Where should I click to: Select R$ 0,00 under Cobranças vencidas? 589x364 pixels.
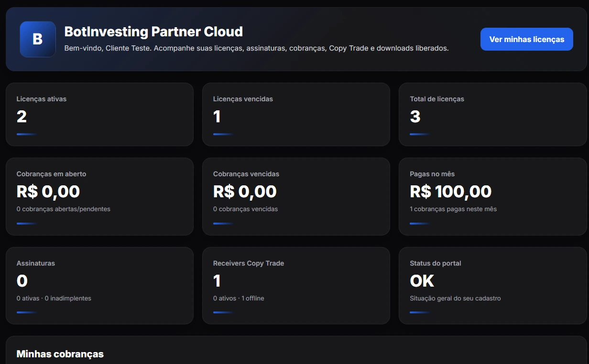point(245,192)
